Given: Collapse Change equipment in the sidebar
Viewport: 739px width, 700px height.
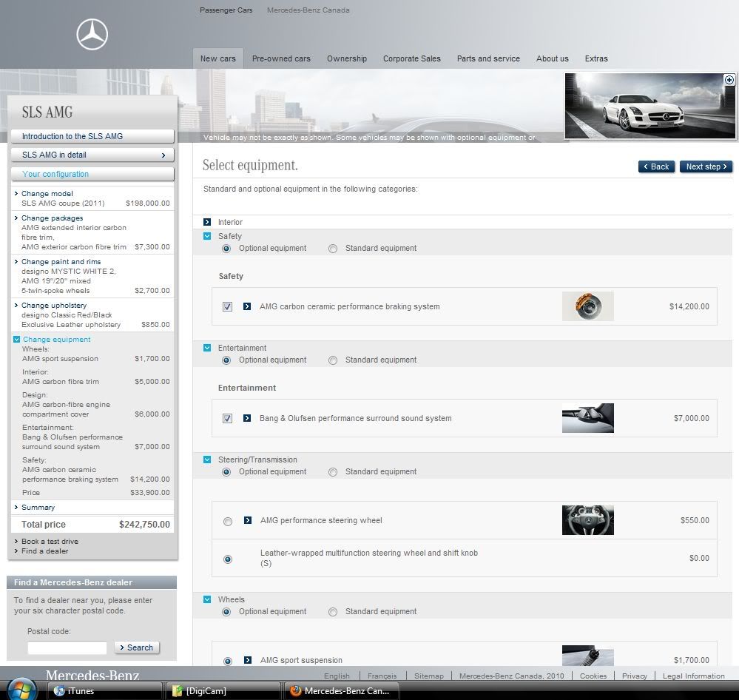Looking at the screenshot, I should pos(16,340).
